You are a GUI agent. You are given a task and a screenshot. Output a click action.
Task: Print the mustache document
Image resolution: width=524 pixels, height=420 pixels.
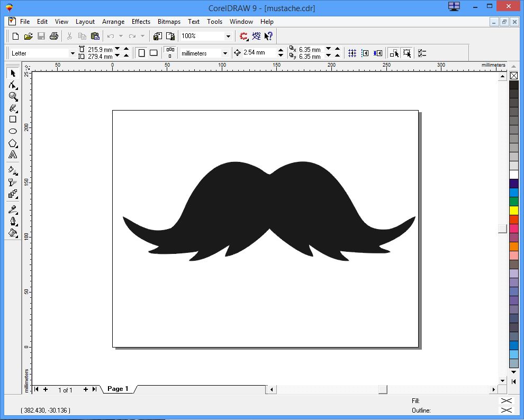pos(53,36)
